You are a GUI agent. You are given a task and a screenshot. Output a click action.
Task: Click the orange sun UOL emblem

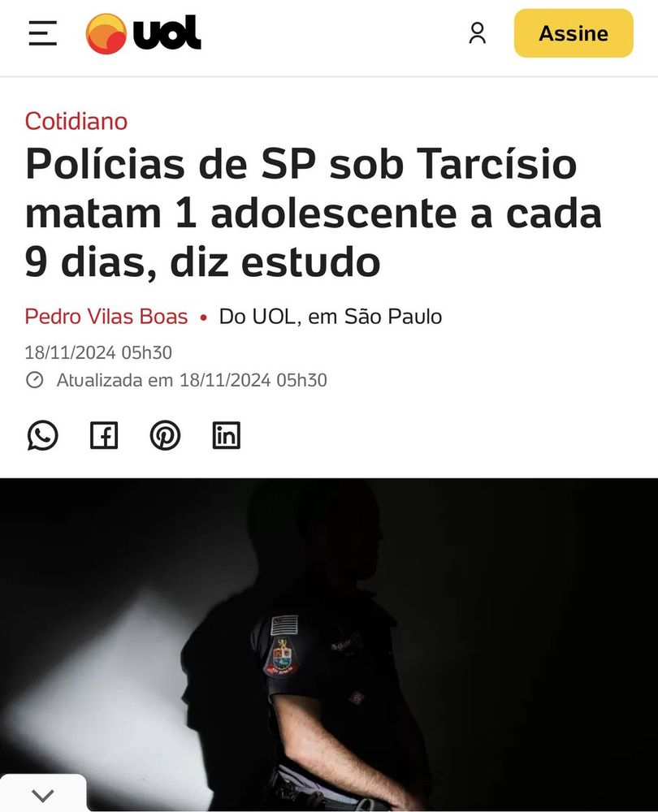point(106,33)
